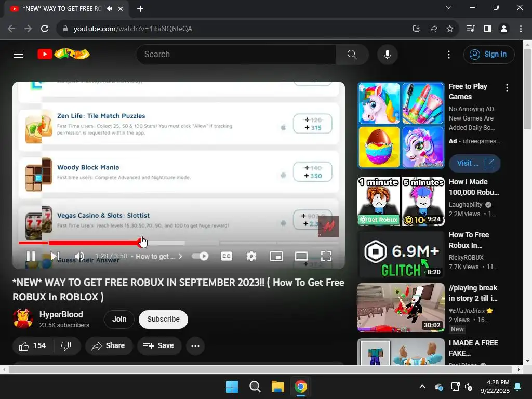Open HyperBlood channel name link
The height and width of the screenshot is (399, 532).
pyautogui.click(x=61, y=314)
